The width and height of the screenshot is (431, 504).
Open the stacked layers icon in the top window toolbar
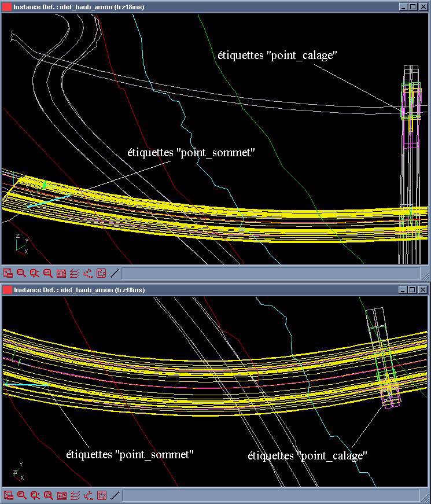(75, 273)
